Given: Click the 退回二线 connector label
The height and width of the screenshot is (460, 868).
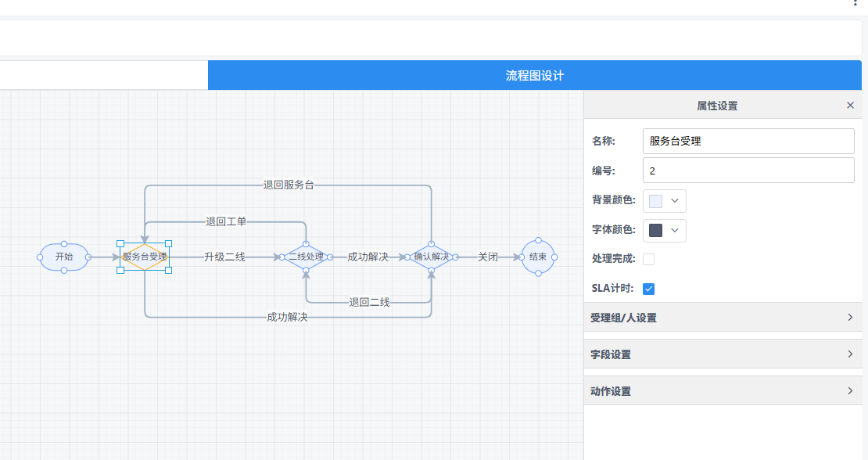Looking at the screenshot, I should click(369, 302).
